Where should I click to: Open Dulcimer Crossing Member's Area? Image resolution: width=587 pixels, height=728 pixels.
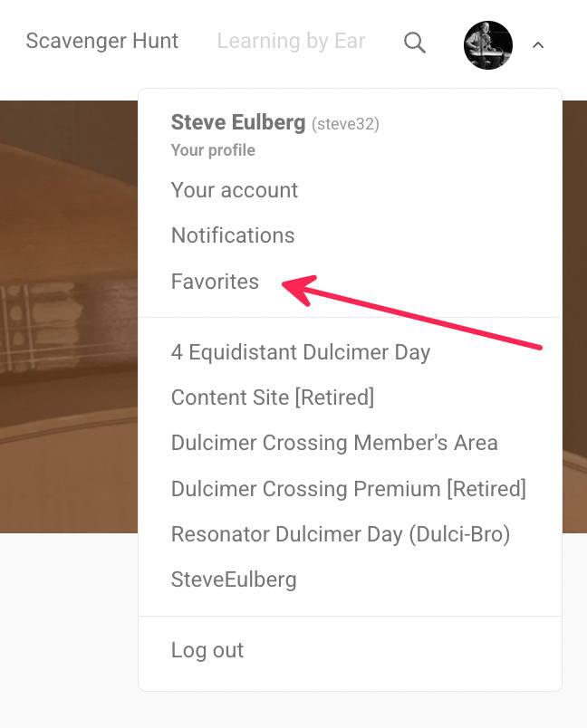[334, 443]
